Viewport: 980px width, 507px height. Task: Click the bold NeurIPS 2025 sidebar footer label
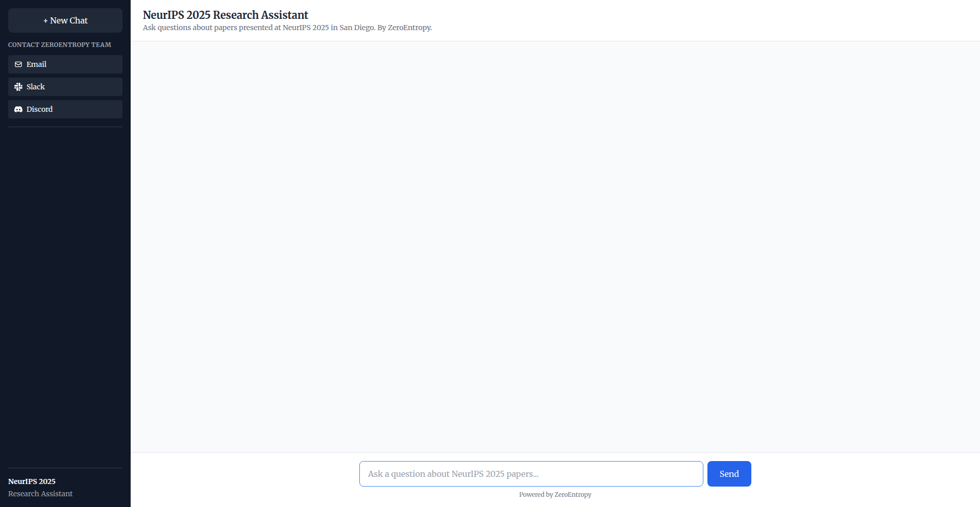coord(32,481)
